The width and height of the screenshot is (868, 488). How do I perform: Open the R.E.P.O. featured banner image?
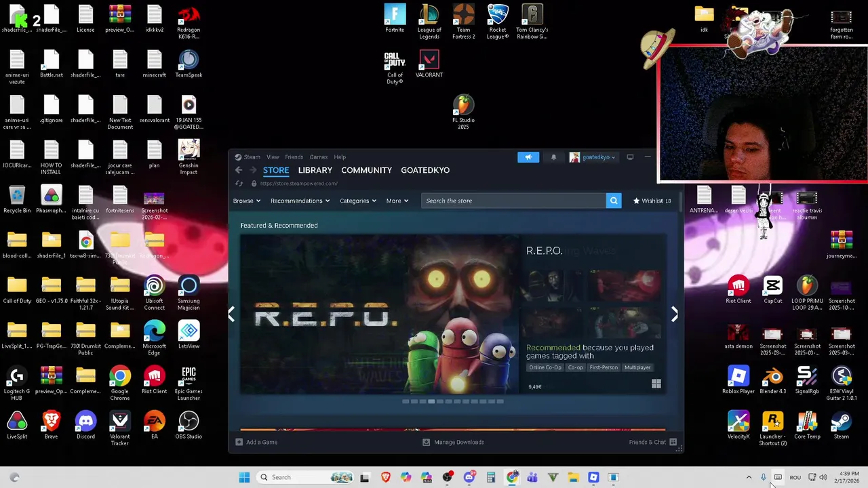[380, 314]
